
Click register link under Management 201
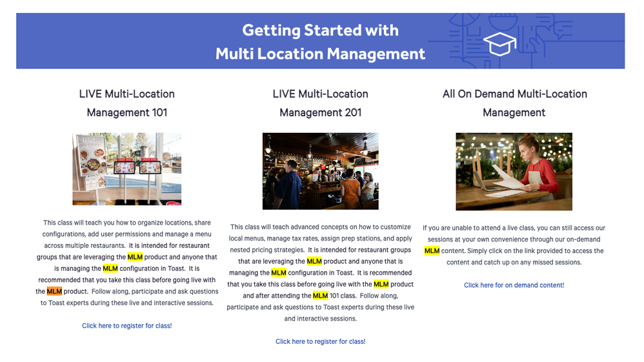click(320, 341)
